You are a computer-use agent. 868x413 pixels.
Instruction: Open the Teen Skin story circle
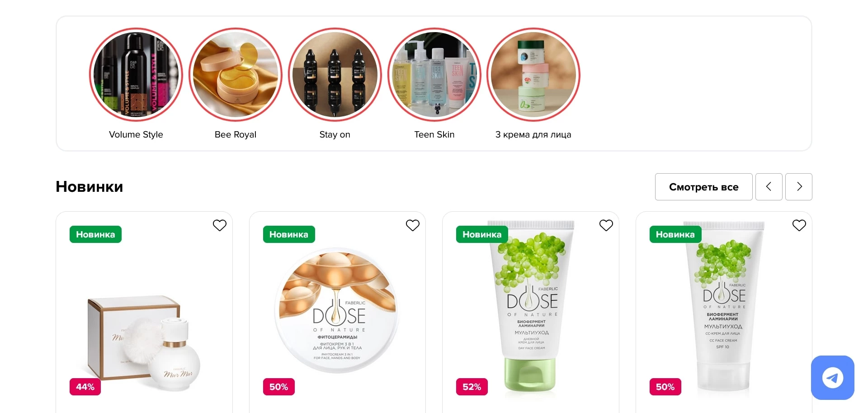(434, 75)
